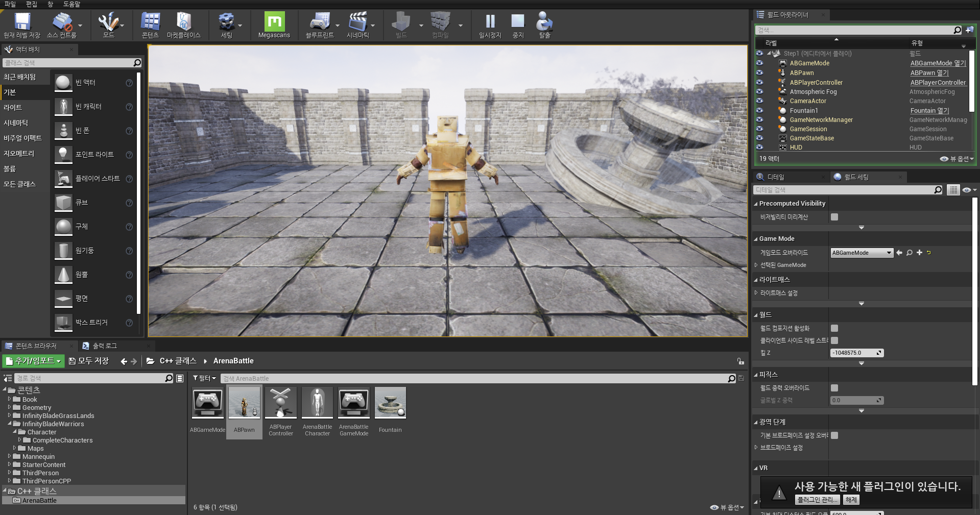This screenshot has height=515, width=980.
Task: Open World Outliner View Options dropdown
Action: [957, 159]
